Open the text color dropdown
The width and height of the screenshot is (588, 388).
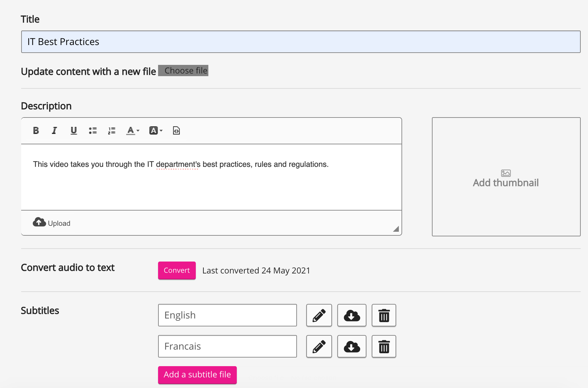(x=133, y=130)
